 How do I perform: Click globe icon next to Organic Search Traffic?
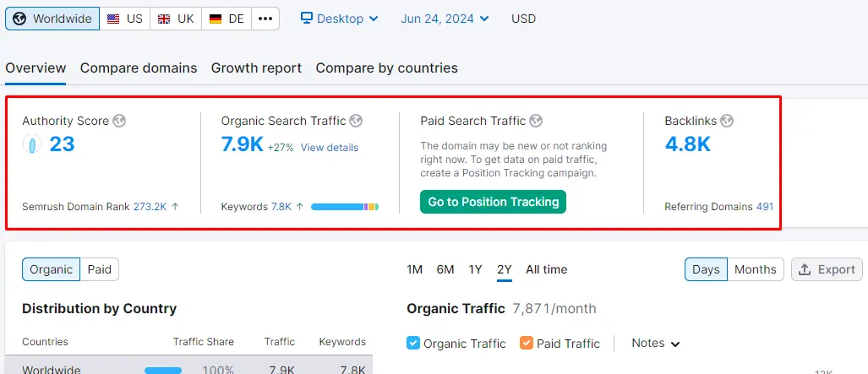[356, 121]
